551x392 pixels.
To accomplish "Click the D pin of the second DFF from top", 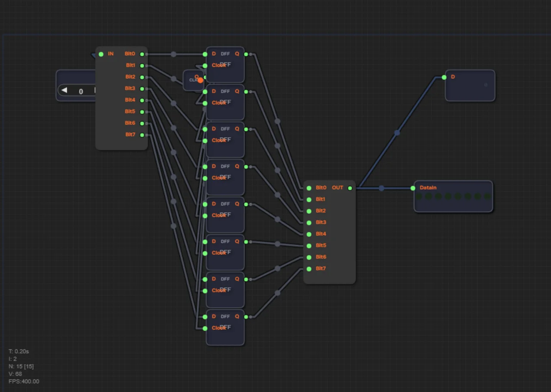I will (x=205, y=92).
